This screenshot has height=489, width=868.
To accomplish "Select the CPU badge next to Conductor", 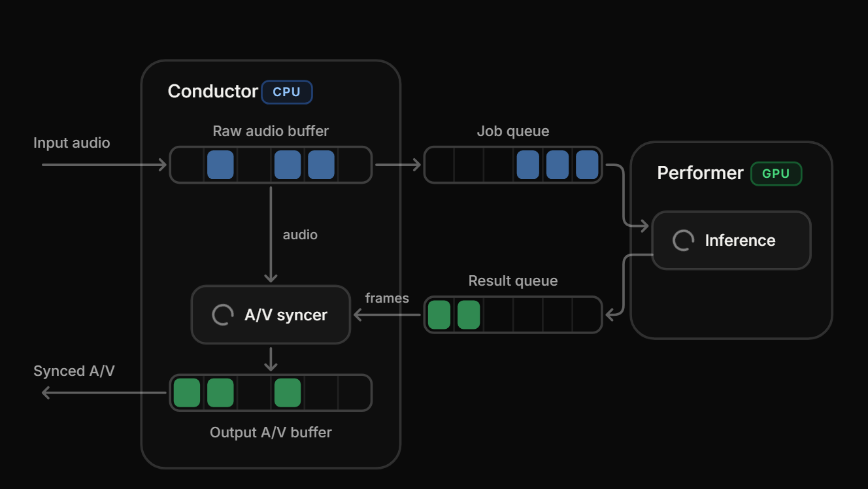I will coord(287,92).
